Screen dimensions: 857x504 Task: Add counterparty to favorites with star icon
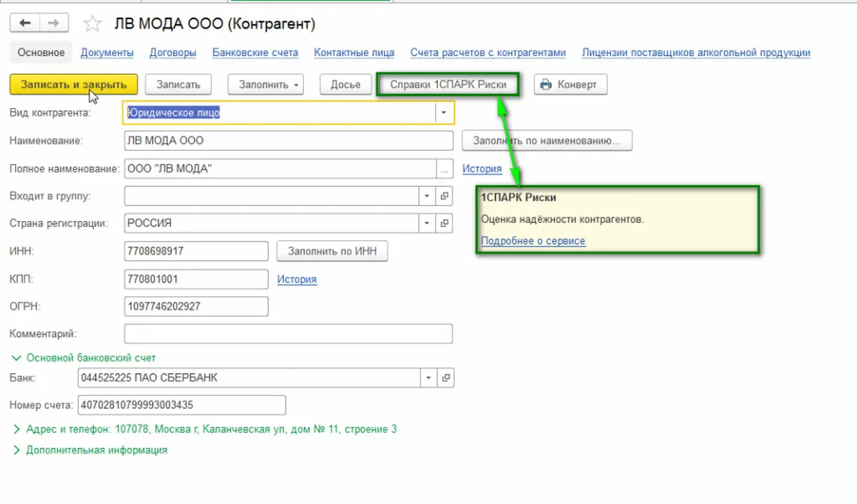point(92,24)
